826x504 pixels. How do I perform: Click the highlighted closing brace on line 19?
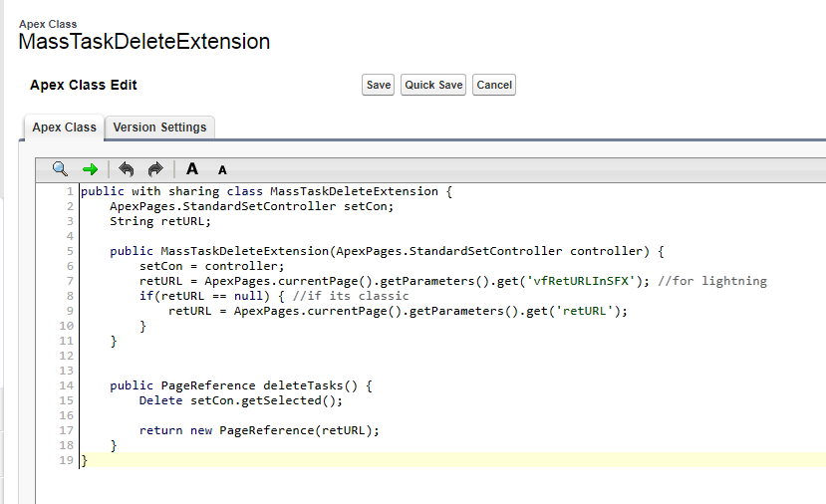tap(85, 460)
